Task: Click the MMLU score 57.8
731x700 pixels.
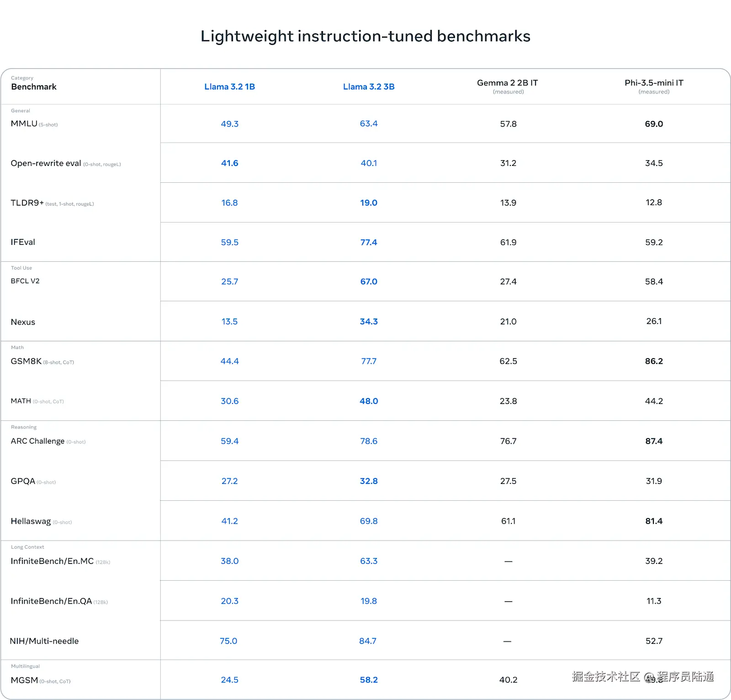Action: click(508, 124)
